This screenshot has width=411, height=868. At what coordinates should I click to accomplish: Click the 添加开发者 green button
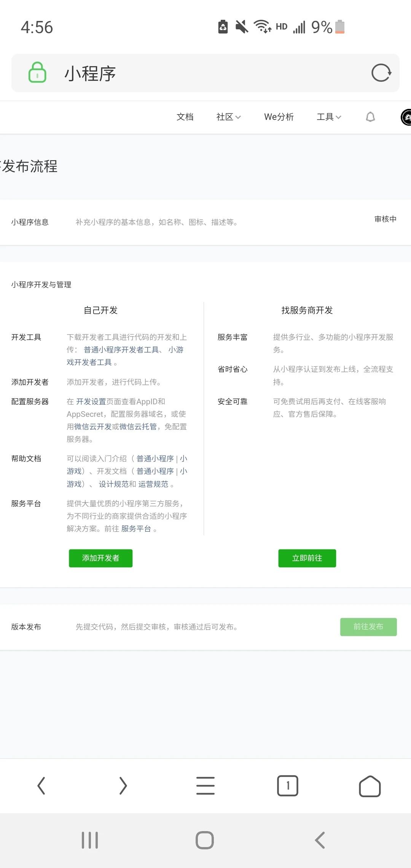100,558
